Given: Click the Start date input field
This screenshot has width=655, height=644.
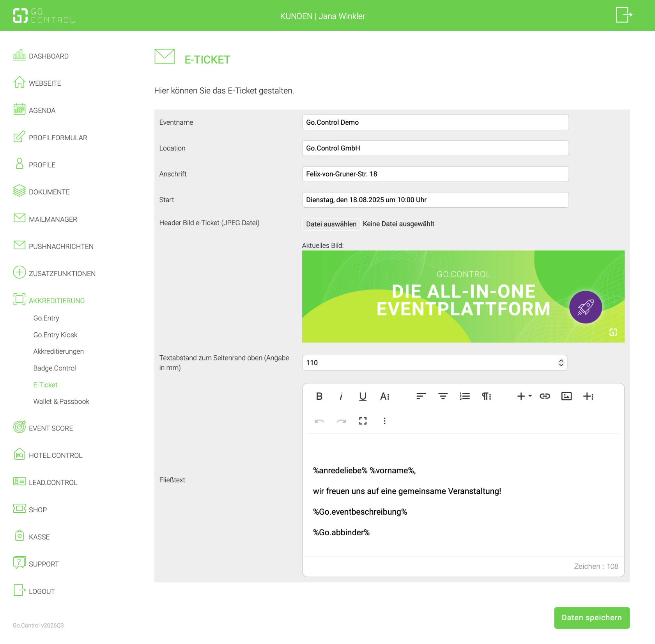Looking at the screenshot, I should coord(435,200).
